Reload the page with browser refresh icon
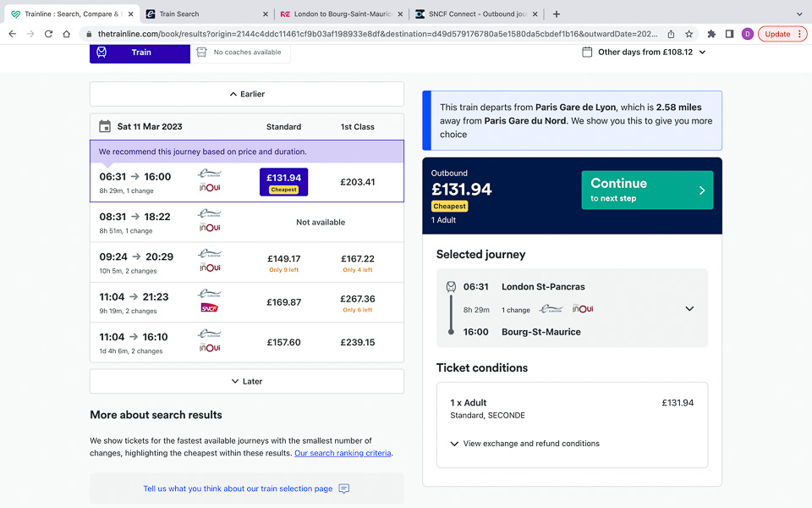 pos(48,34)
